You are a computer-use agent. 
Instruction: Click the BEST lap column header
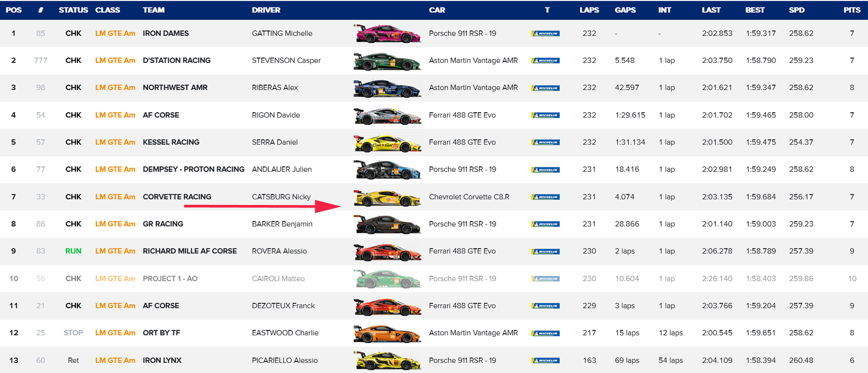point(755,10)
